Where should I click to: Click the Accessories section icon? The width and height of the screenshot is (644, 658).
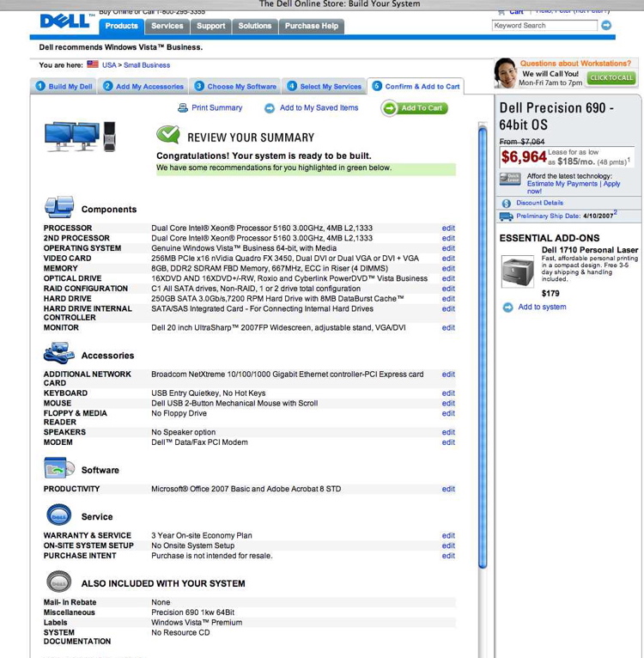tap(59, 353)
